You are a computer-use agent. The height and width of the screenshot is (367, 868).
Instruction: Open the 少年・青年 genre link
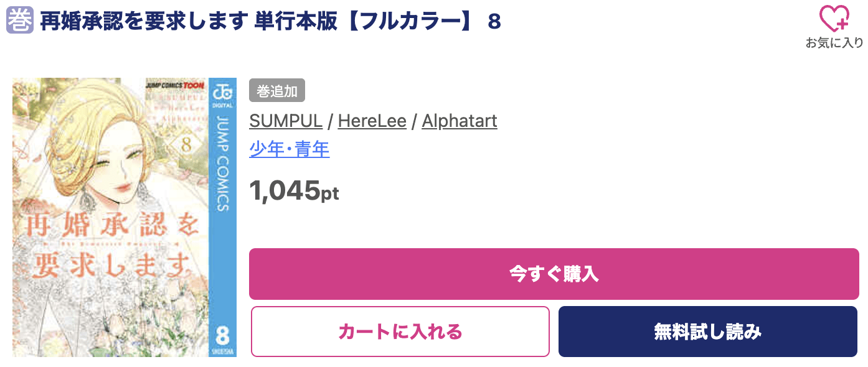pyautogui.click(x=290, y=149)
